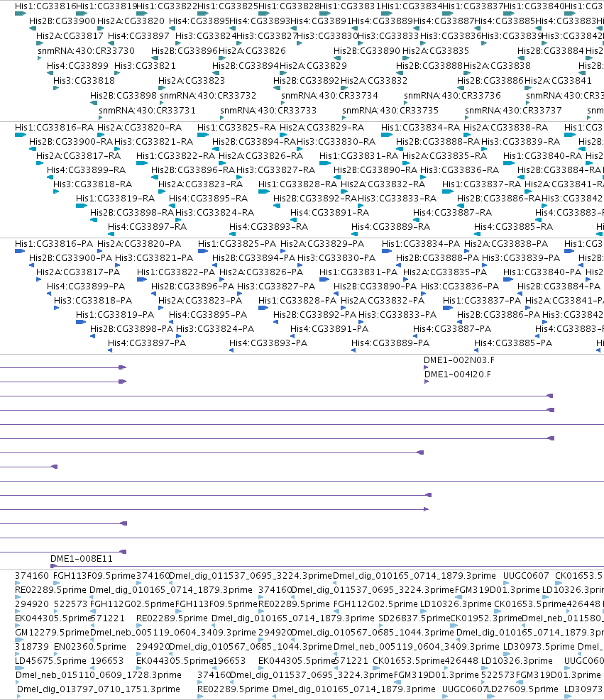Select transcript His3:CG33827-RA label
The image size is (604, 700).
click(x=275, y=170)
